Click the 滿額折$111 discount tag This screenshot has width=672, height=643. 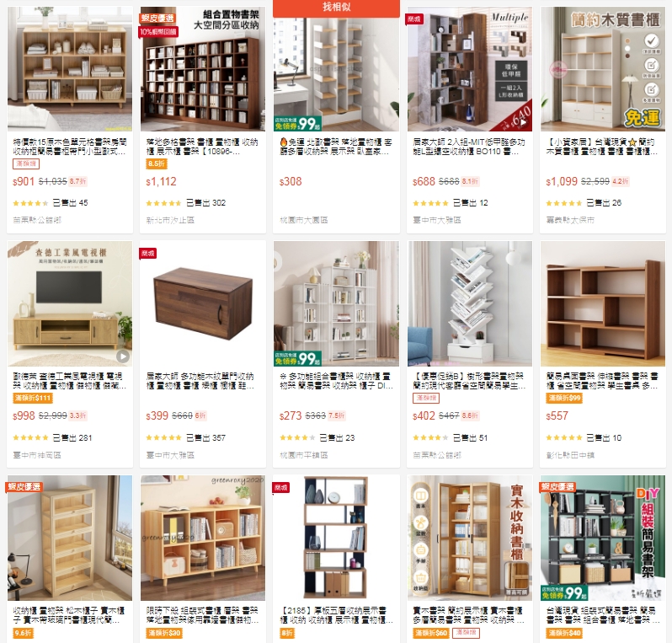33,398
